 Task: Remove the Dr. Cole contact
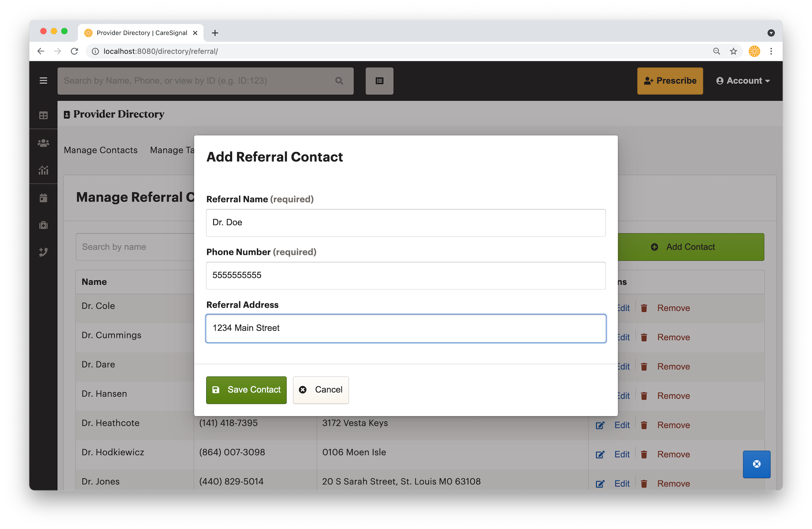coord(674,308)
